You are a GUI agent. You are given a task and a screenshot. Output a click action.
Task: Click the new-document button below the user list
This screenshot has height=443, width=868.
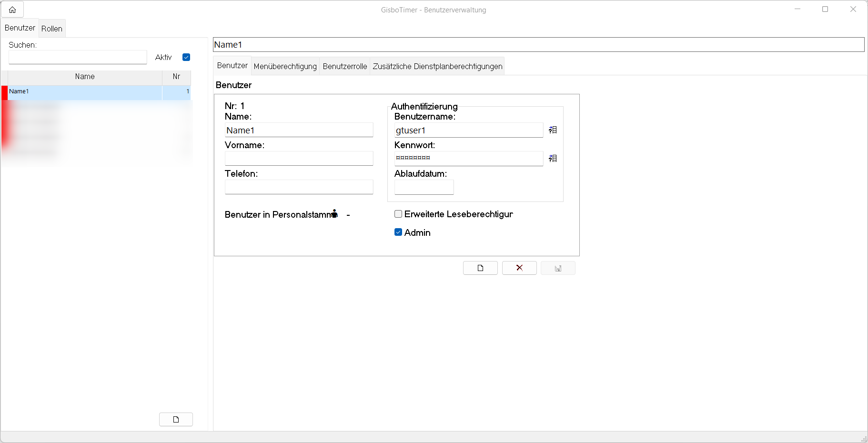[176, 420]
